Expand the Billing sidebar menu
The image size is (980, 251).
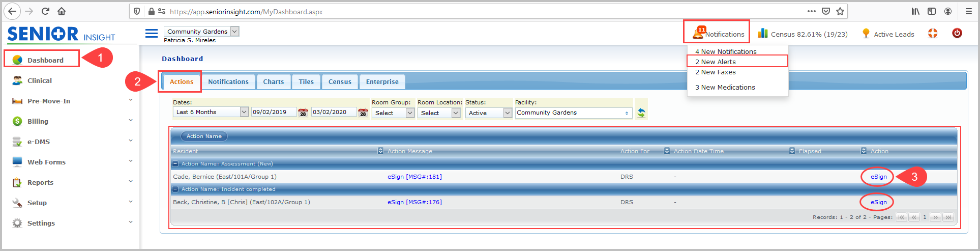pyautogui.click(x=131, y=121)
